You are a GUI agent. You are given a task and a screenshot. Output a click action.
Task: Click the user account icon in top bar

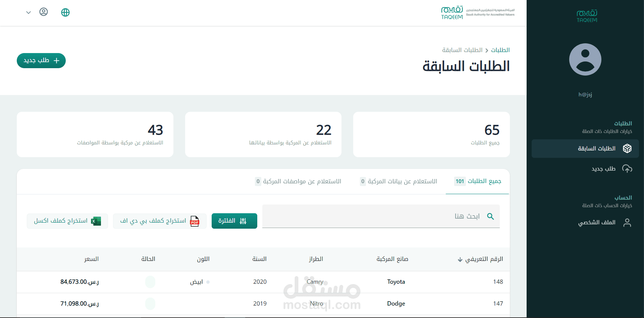(x=44, y=12)
